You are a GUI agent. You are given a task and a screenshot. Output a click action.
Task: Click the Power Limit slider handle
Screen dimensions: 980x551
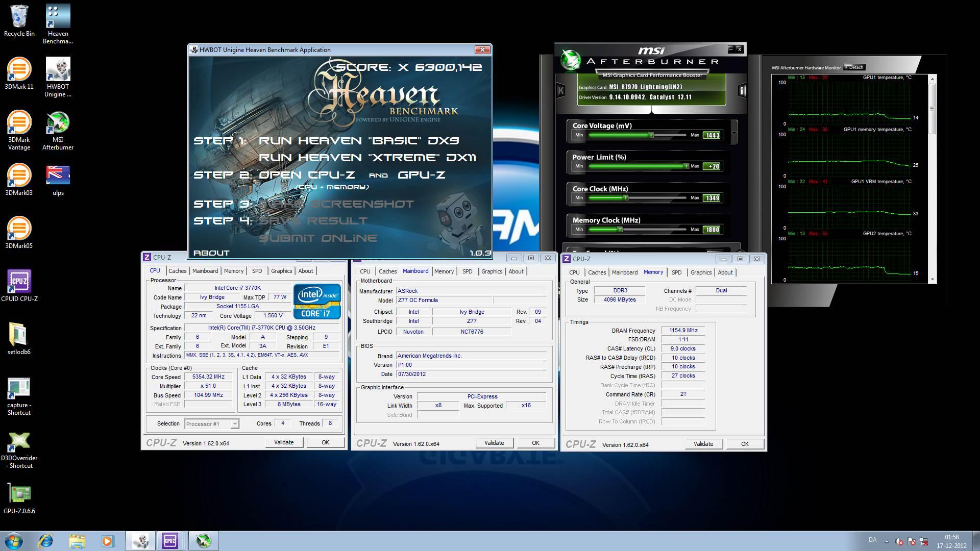686,166
